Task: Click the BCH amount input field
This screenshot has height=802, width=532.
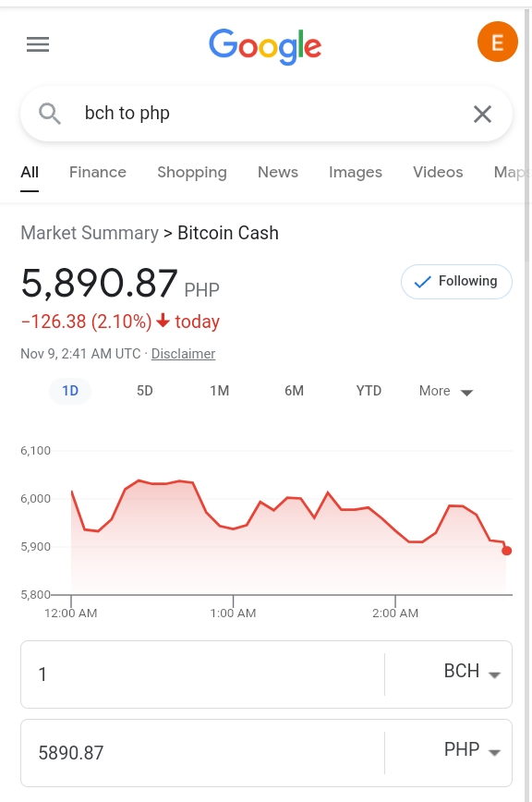Action: pyautogui.click(x=202, y=674)
